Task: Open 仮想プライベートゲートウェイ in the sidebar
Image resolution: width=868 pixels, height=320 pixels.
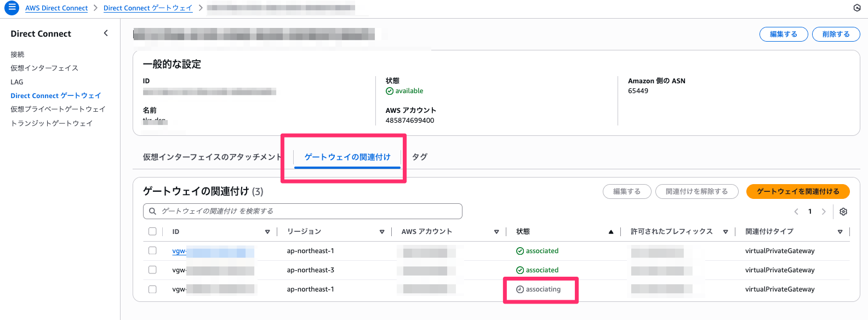Action: pyautogui.click(x=58, y=109)
